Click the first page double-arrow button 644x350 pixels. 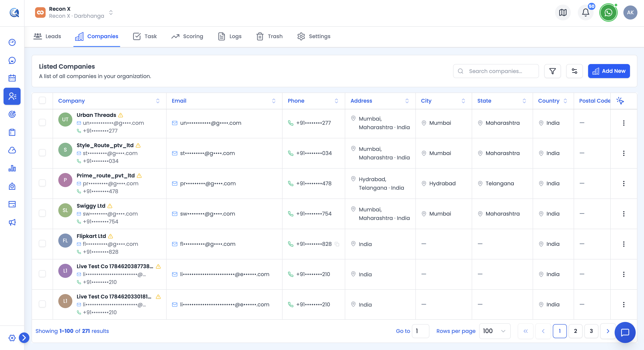tap(525, 331)
